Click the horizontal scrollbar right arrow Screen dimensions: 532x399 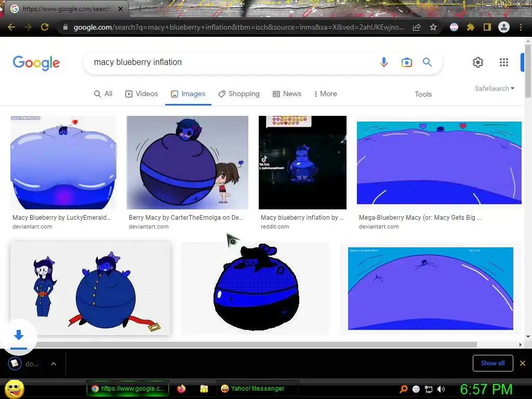521,345
